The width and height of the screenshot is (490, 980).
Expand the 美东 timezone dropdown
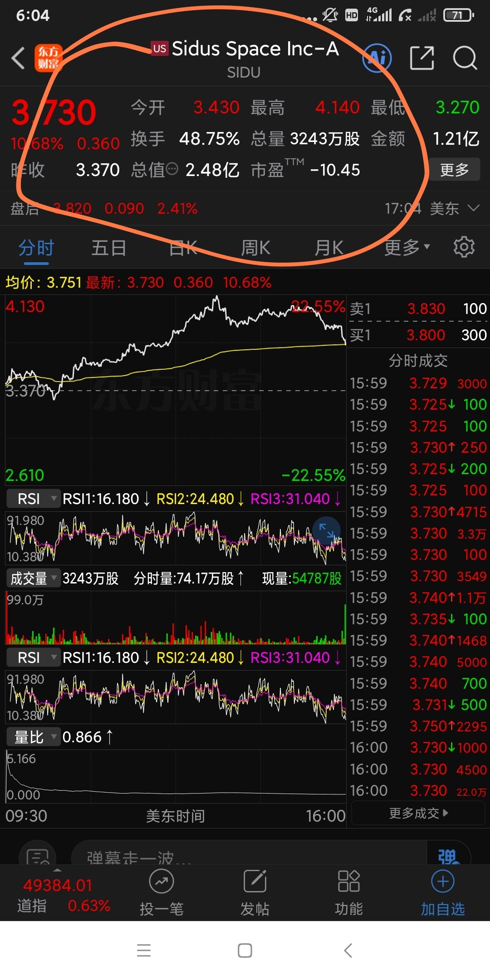[x=454, y=209]
